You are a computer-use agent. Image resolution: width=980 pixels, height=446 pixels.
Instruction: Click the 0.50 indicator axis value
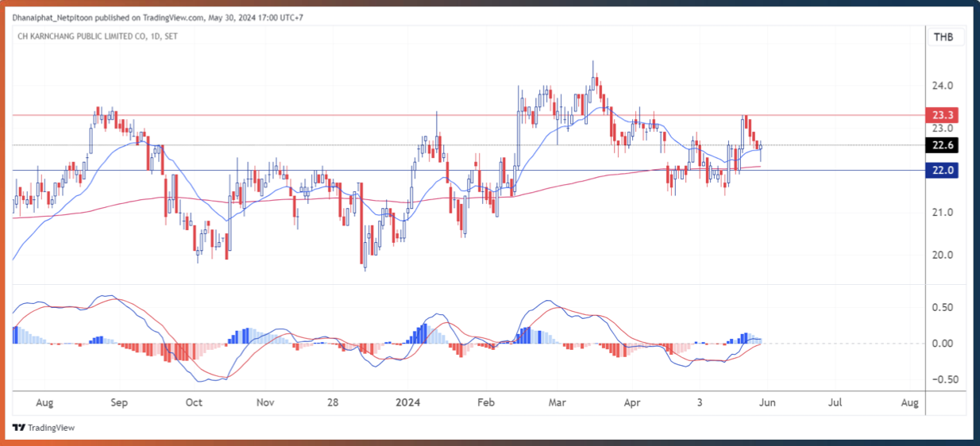[x=943, y=307]
